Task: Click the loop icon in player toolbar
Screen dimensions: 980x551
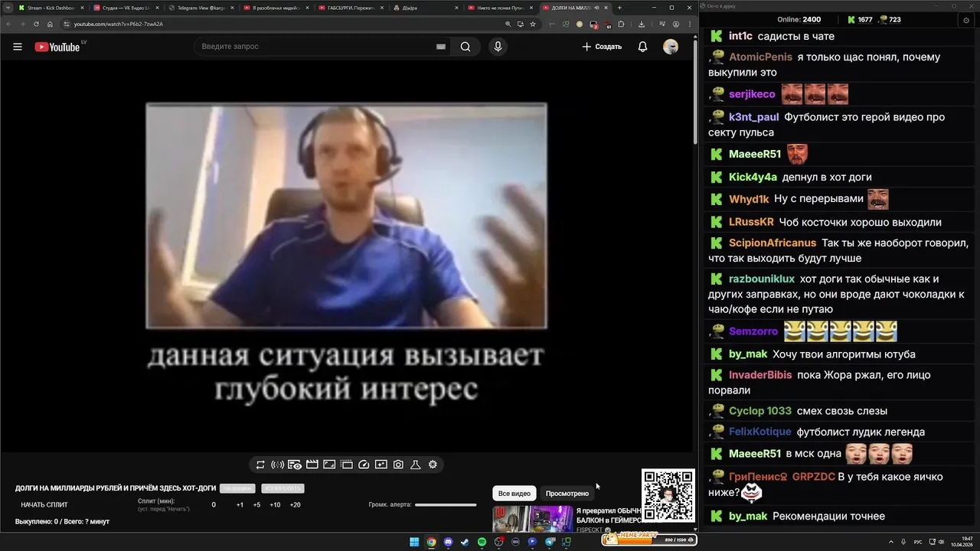Action: [x=260, y=465]
